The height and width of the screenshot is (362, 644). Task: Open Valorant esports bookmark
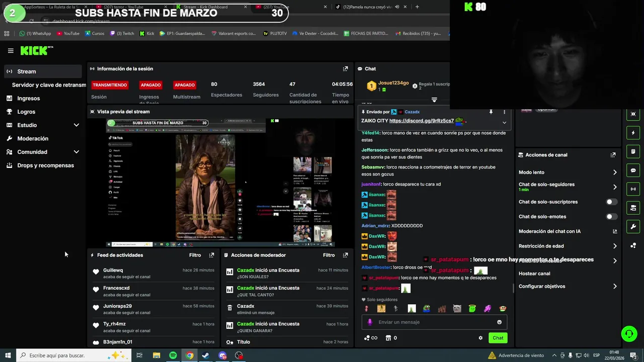tap(233, 34)
